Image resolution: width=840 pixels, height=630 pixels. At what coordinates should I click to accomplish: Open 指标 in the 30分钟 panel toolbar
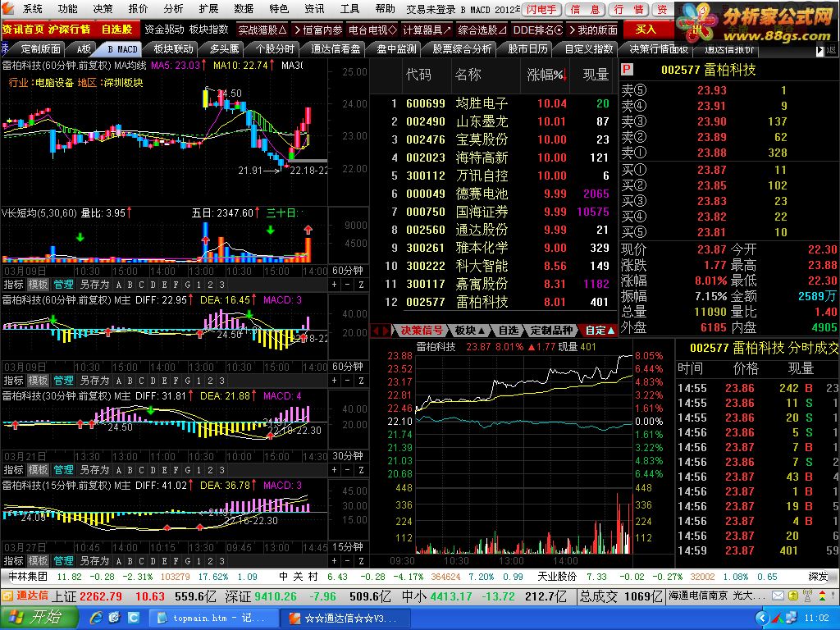pyautogui.click(x=13, y=470)
